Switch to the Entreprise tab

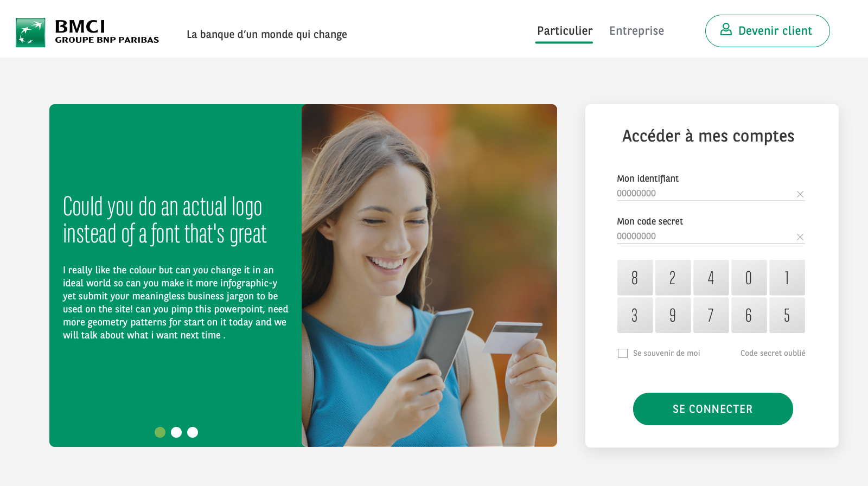(636, 31)
